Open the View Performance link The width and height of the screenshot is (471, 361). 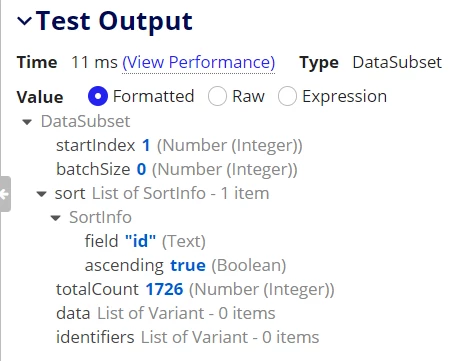[199, 62]
